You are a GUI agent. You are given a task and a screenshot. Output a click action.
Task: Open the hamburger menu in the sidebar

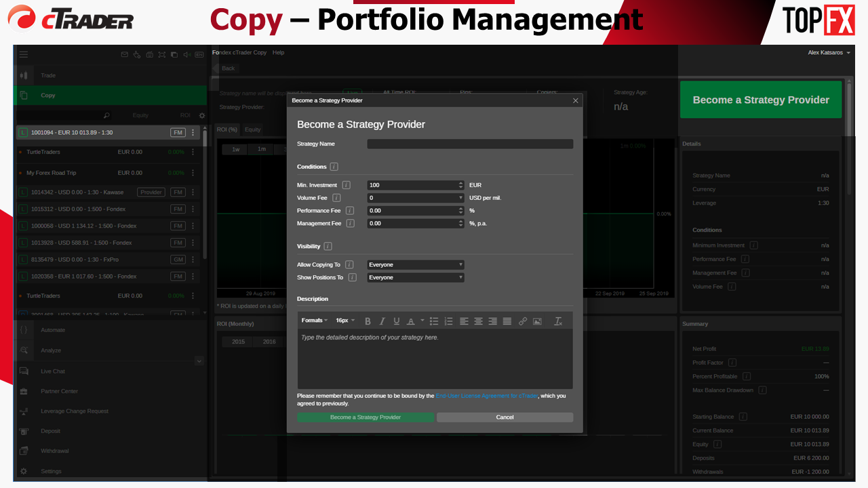(x=24, y=55)
